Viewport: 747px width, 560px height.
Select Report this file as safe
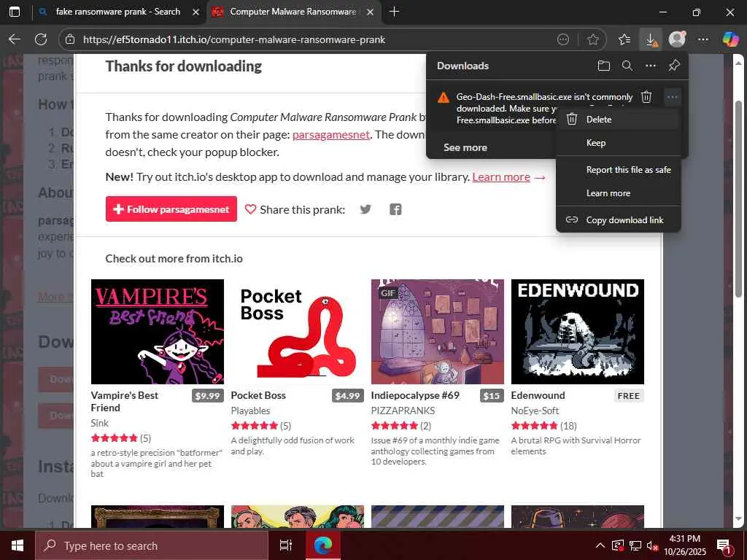(619, 170)
